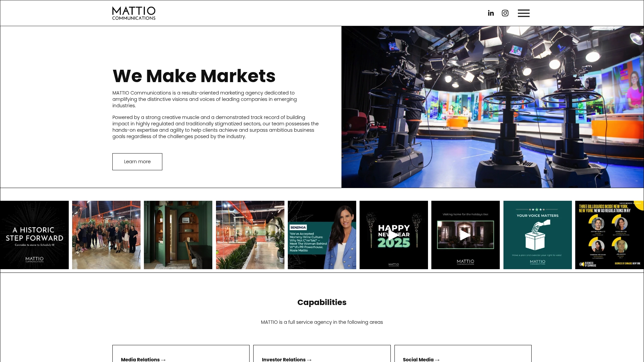Open the 'Three Billboards Inside New York' post
This screenshot has height=362, width=644.
[609, 235]
